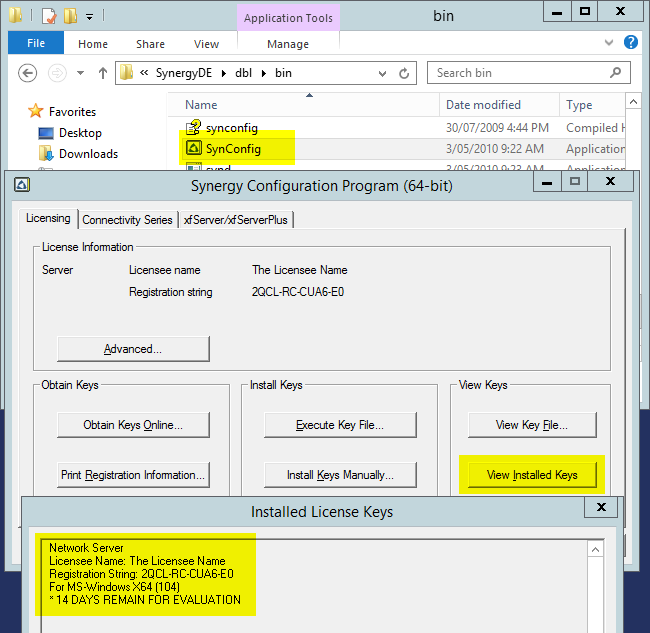Maximize the bin Explorer window

click(x=585, y=11)
